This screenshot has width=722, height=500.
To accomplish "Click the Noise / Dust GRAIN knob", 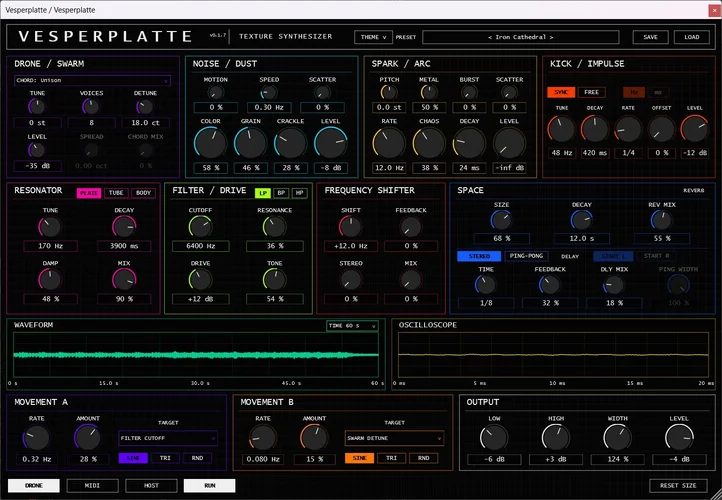I will point(250,143).
